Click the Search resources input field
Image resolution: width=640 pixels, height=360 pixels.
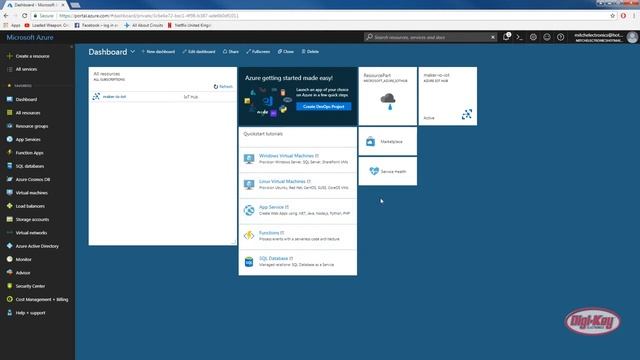click(431, 37)
